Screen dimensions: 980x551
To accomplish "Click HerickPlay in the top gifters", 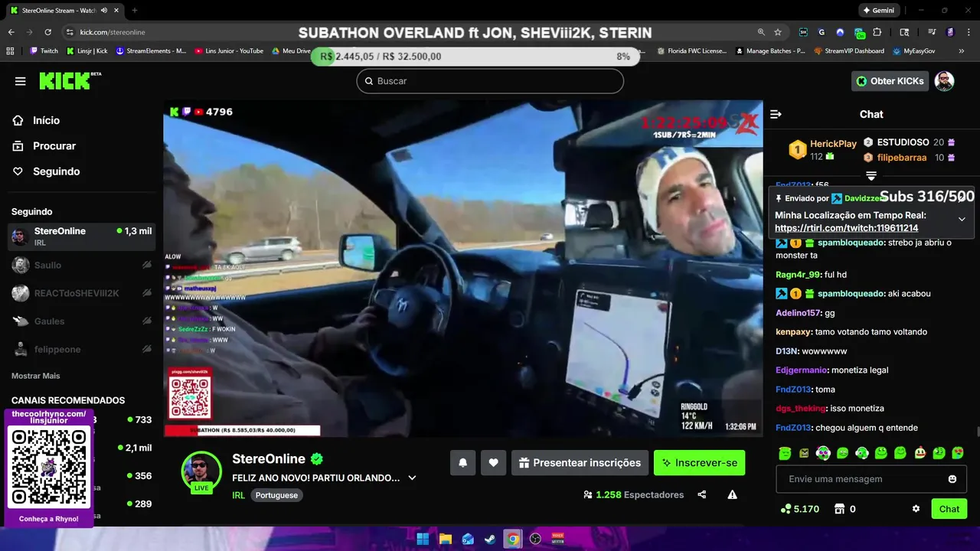I will pyautogui.click(x=833, y=144).
